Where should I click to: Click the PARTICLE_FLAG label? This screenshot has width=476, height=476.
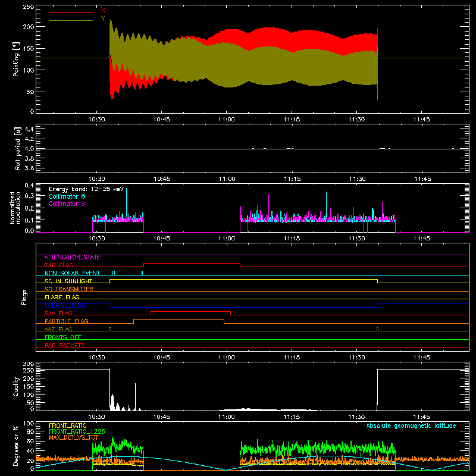66,321
